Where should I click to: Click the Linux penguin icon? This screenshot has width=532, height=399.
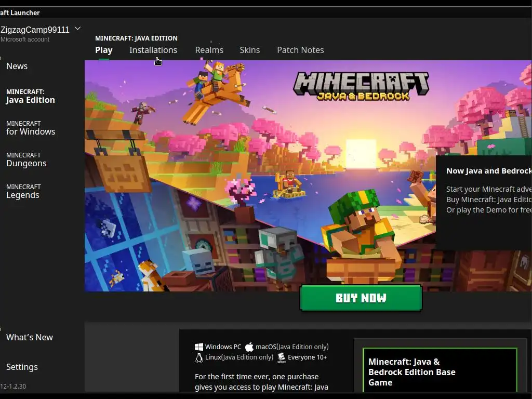pos(199,357)
